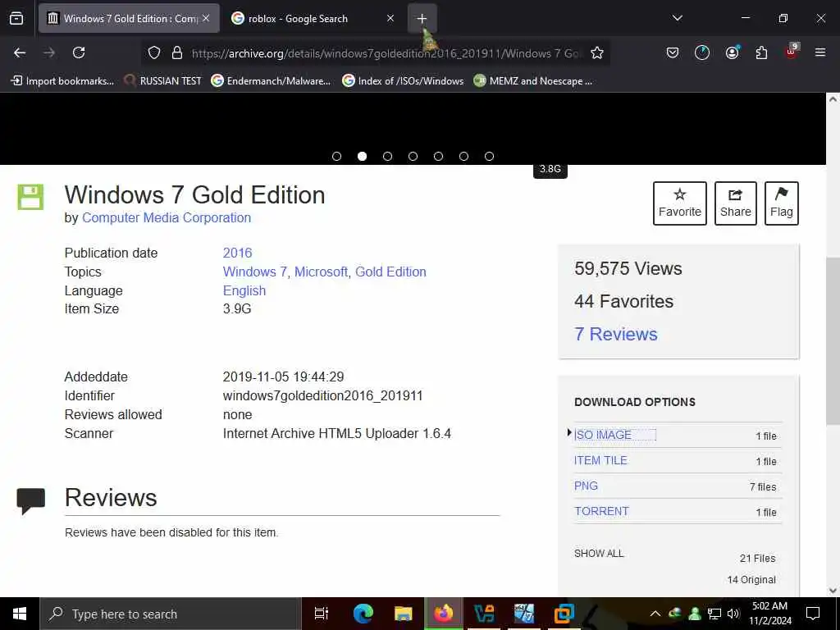Image resolution: width=840 pixels, height=630 pixels.
Task: Show all download files
Action: (x=599, y=554)
